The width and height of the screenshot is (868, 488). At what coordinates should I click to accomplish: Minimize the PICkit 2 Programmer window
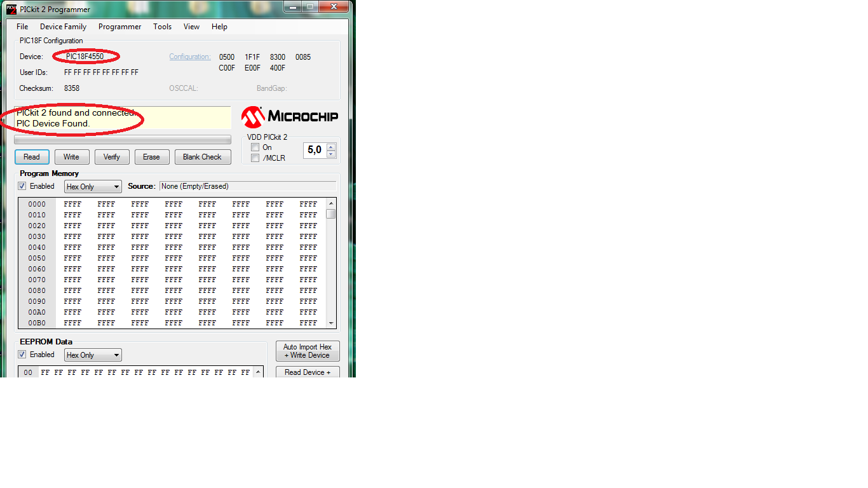[x=293, y=7]
